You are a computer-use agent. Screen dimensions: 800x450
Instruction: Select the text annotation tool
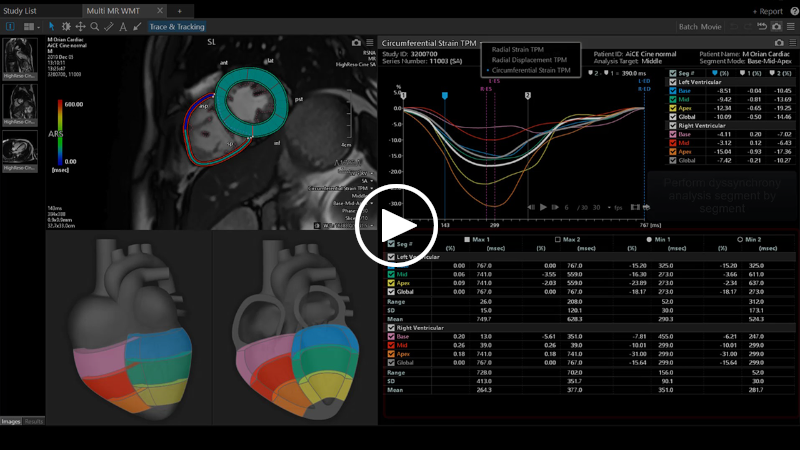pos(123,27)
